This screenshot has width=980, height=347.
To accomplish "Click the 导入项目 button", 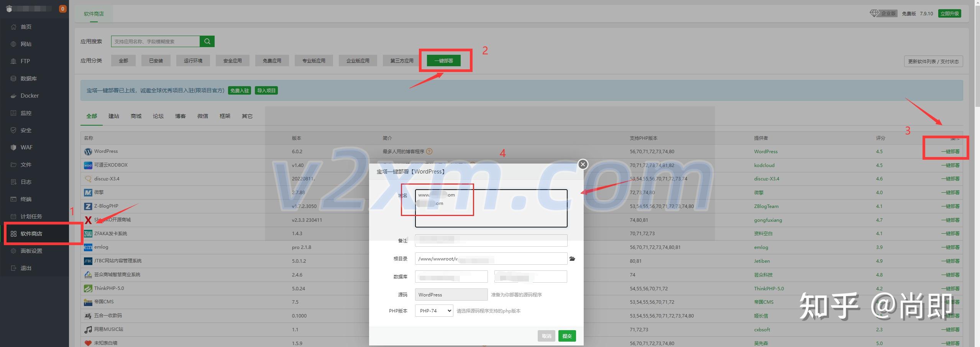I will pos(266,90).
